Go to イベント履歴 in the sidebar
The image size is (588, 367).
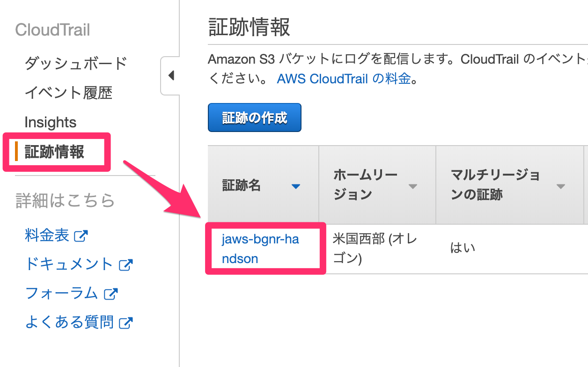pos(68,93)
